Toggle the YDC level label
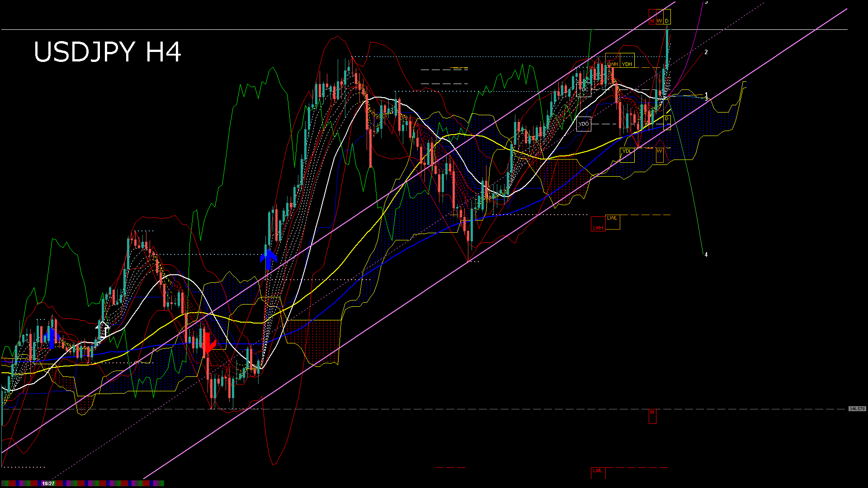The height and width of the screenshot is (488, 868). coord(584,89)
